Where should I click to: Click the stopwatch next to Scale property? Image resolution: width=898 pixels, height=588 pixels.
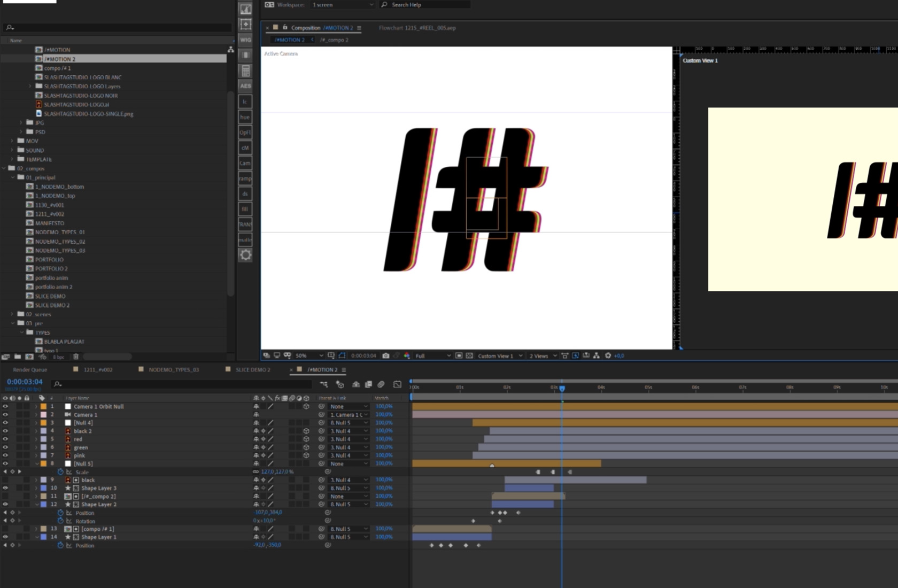(60, 472)
